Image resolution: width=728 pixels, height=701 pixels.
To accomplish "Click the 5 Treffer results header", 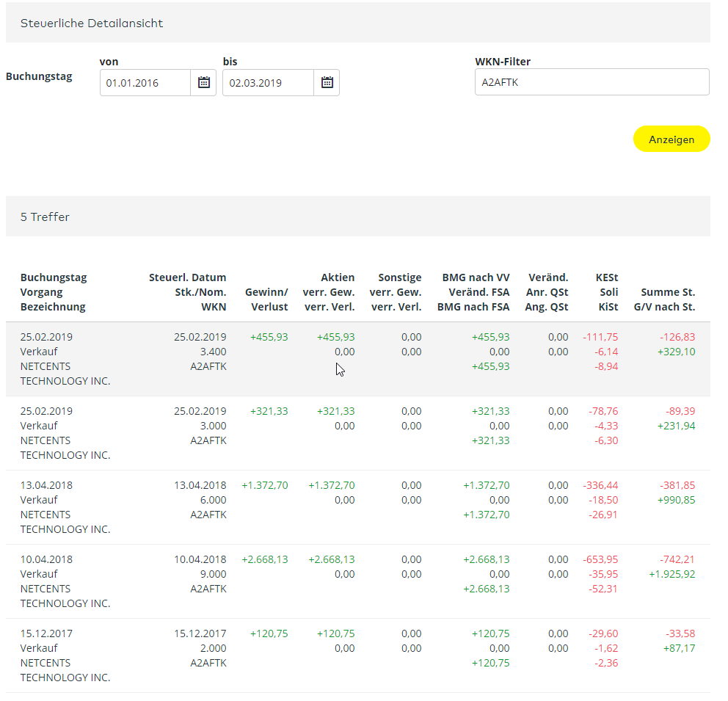I will coord(45,217).
